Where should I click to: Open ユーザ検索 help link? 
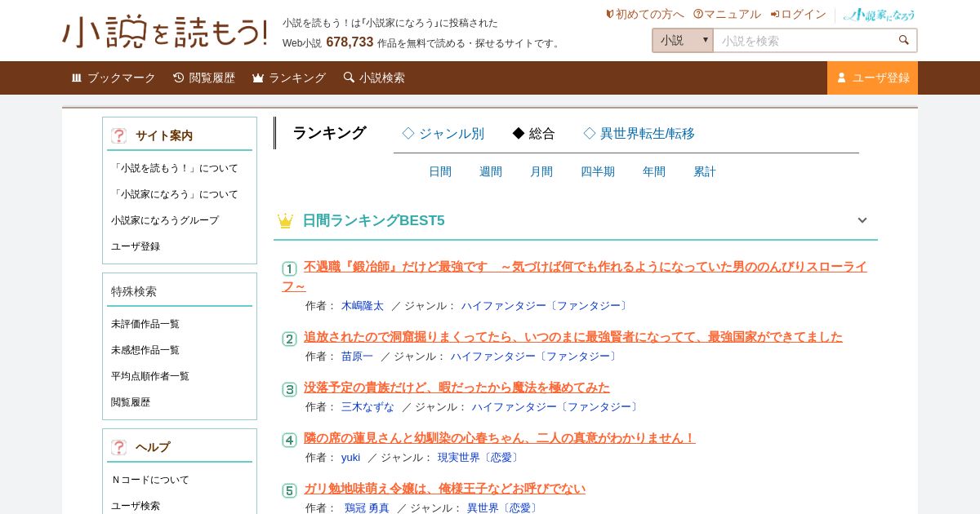136,506
